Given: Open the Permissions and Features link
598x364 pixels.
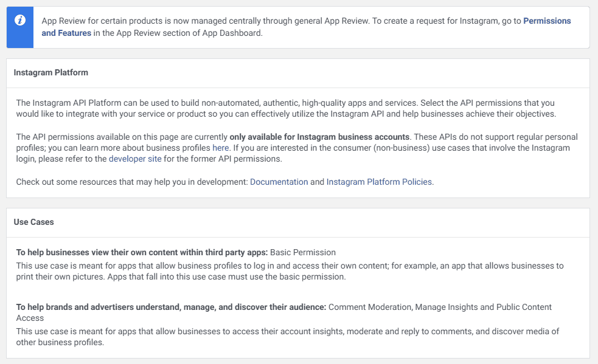Looking at the screenshot, I should click(547, 21).
